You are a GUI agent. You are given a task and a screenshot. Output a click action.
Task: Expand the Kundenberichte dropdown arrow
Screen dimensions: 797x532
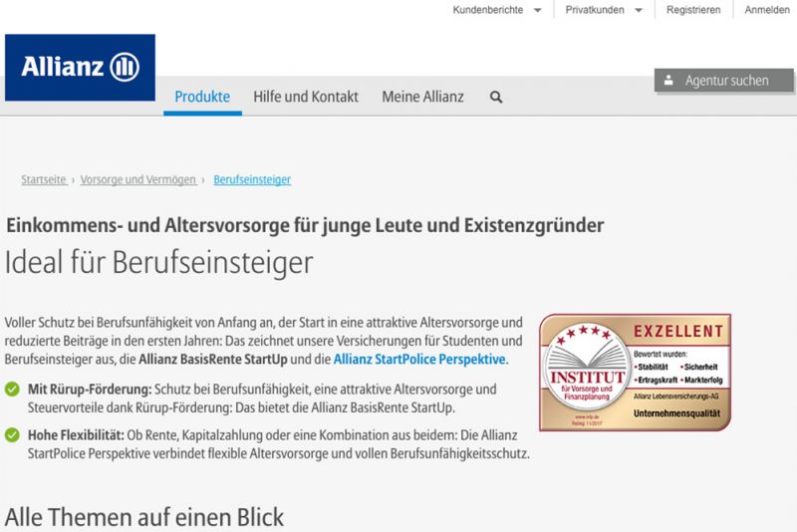tap(538, 10)
